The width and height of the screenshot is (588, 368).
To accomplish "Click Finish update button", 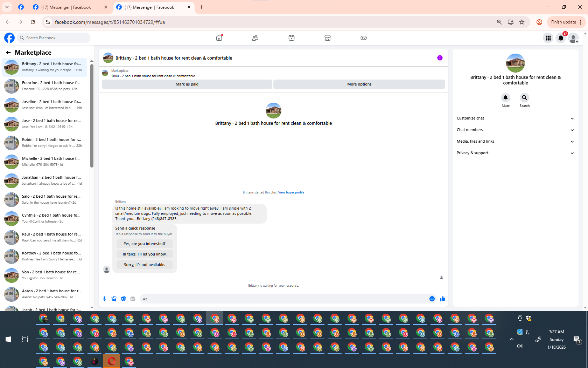I will [x=566, y=22].
